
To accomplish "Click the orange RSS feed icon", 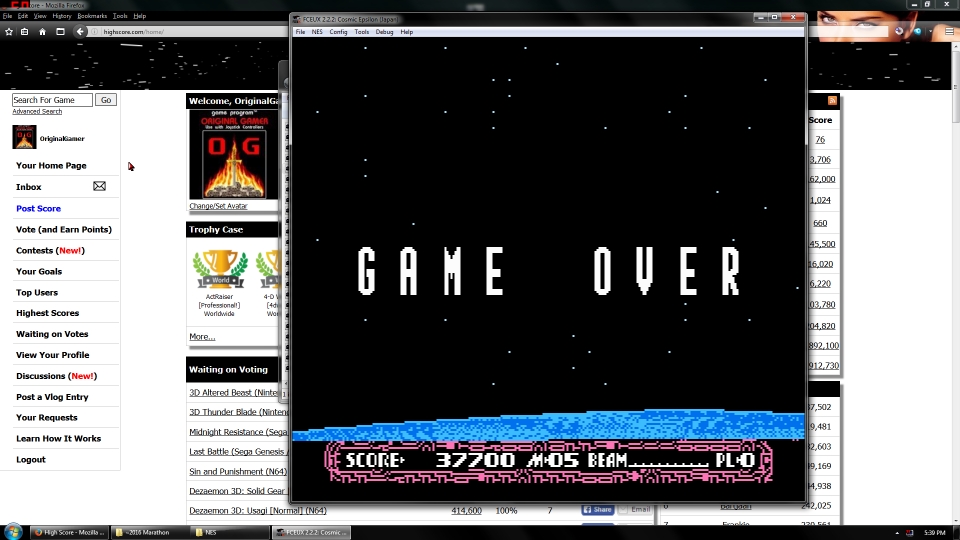I will (832, 101).
